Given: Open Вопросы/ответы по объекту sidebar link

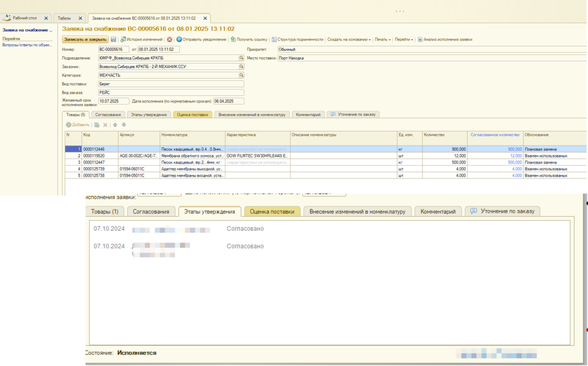Looking at the screenshot, I should tap(27, 45).
